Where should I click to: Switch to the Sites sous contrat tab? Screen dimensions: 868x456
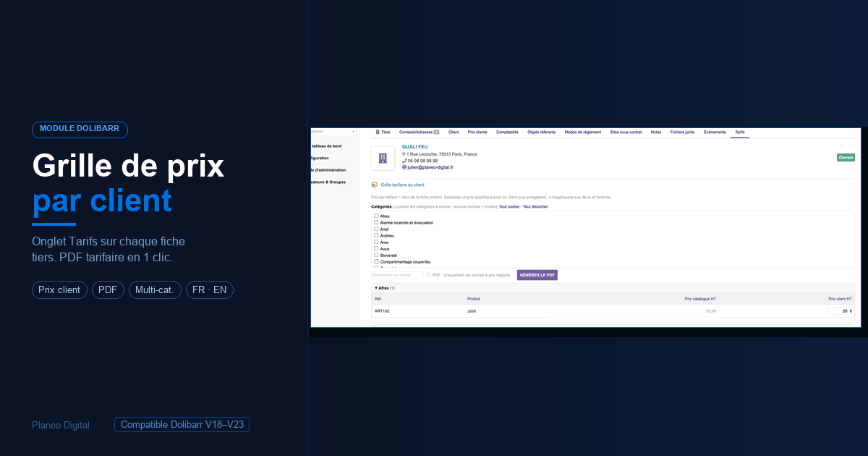click(626, 132)
